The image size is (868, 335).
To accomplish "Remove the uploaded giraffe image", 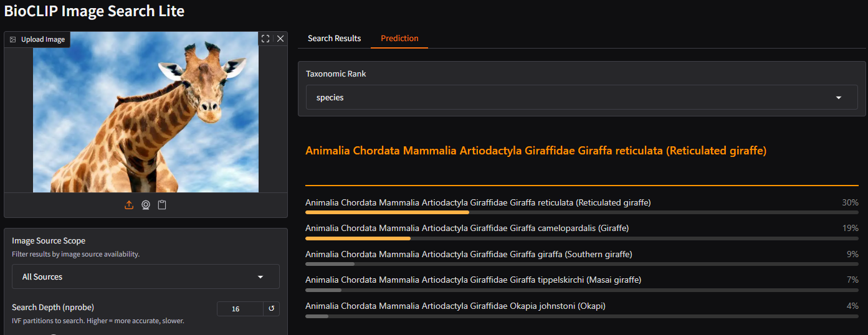I will click(280, 39).
